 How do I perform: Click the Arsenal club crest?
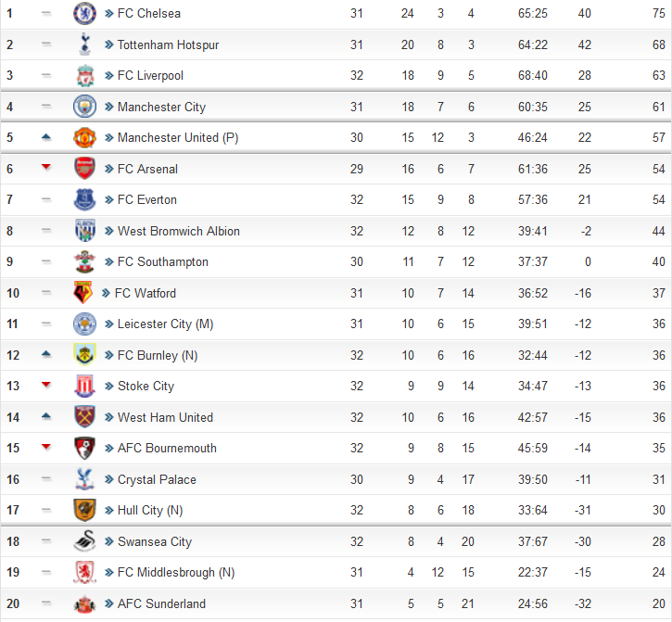84,169
